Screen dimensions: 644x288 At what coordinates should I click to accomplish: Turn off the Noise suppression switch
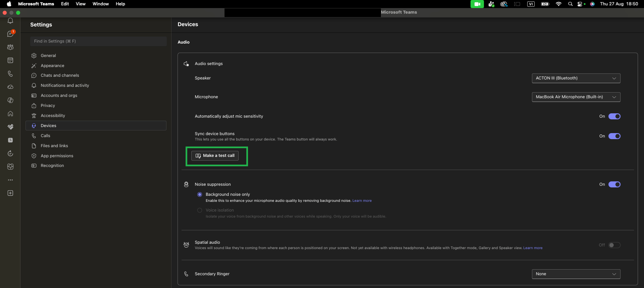coord(614,184)
